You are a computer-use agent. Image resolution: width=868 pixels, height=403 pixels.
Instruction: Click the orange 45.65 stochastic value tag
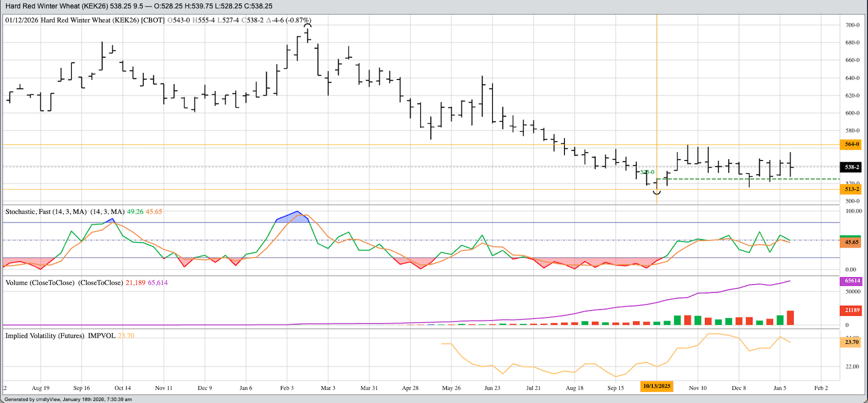click(x=851, y=242)
